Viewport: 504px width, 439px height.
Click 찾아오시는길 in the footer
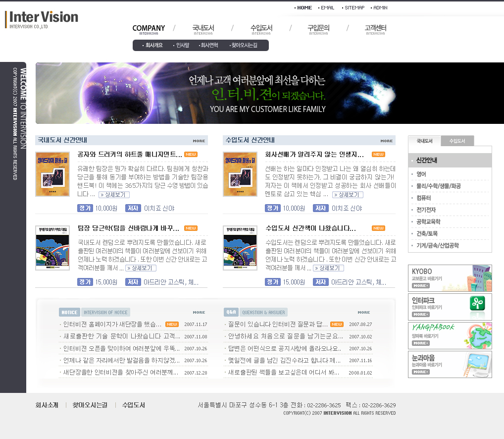tap(90, 405)
